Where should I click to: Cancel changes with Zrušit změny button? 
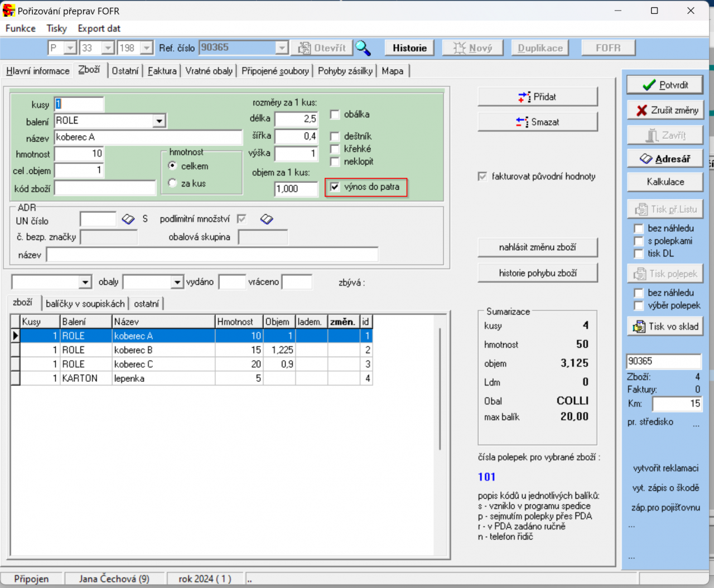pos(665,110)
